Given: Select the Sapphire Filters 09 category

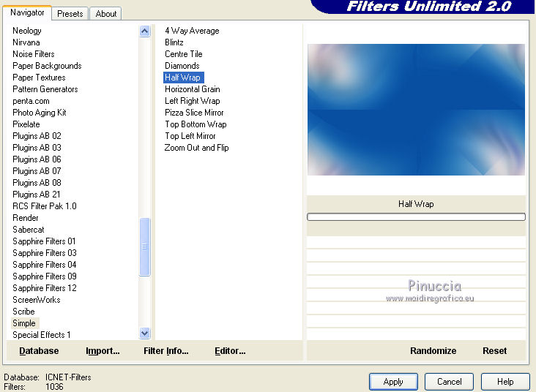Looking at the screenshot, I should pyautogui.click(x=45, y=276).
